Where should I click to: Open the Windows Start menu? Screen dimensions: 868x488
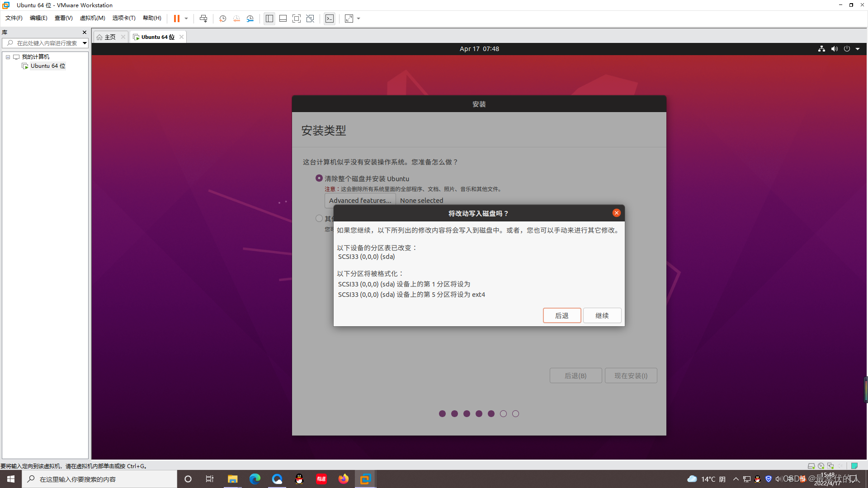pos(11,479)
